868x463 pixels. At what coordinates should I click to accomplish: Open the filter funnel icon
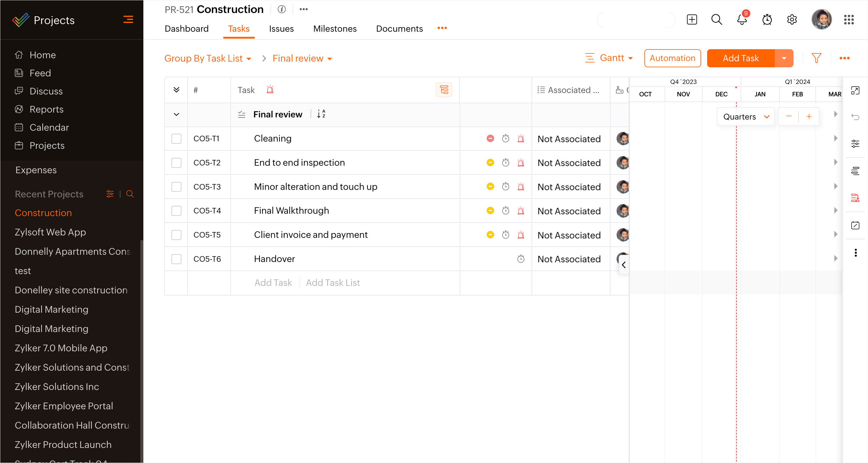click(816, 58)
